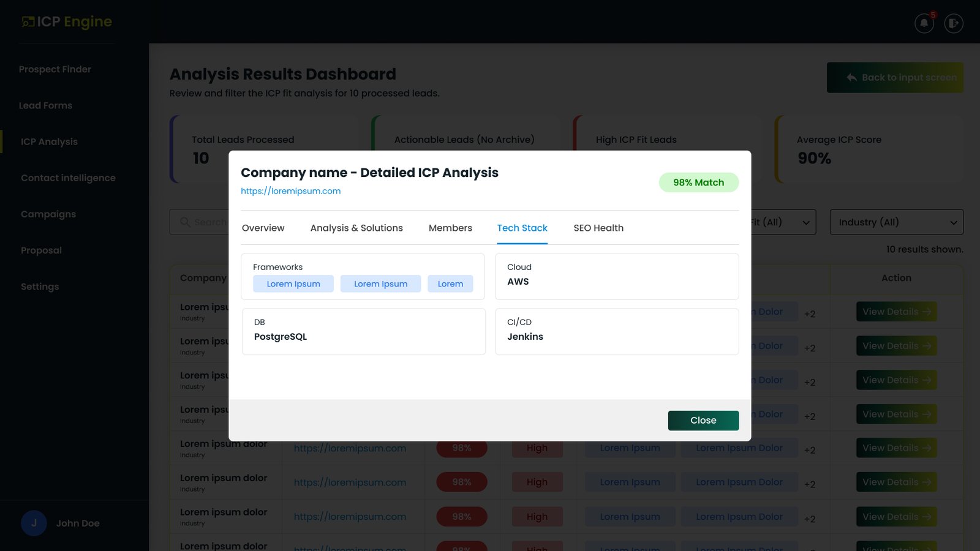
Task: Open Prospect Finder in sidebar
Action: [x=55, y=69]
